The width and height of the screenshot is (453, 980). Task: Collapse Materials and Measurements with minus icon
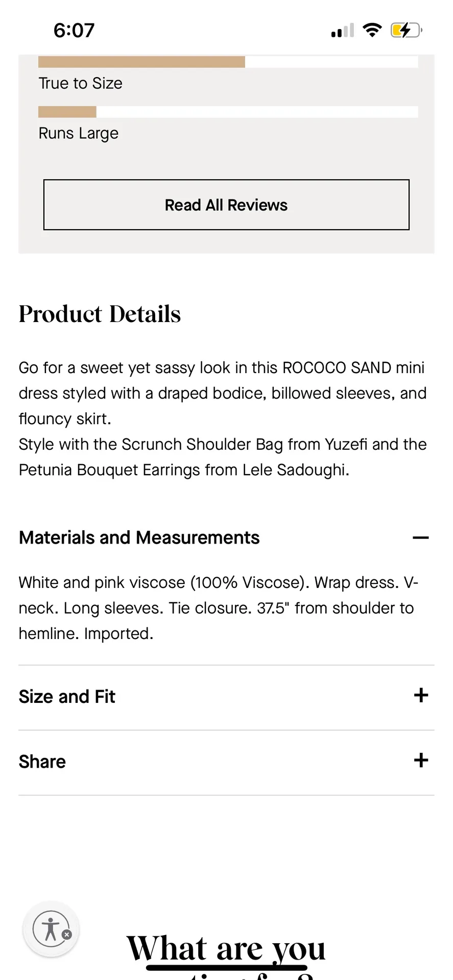point(420,537)
